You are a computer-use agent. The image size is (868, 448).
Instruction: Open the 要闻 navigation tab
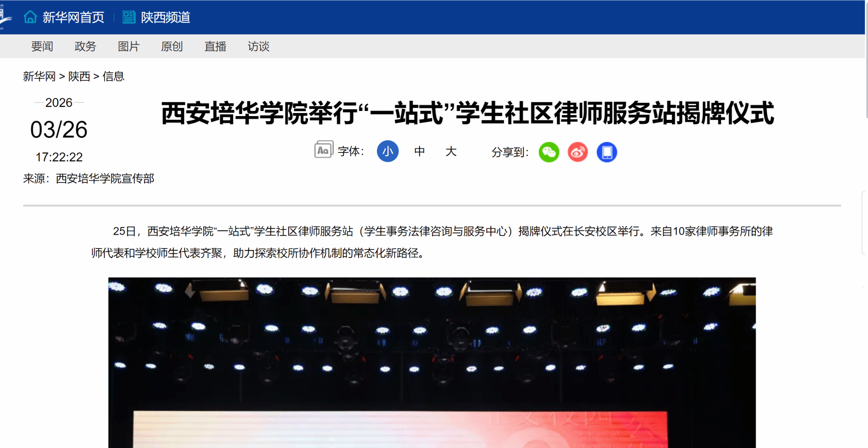tap(42, 46)
